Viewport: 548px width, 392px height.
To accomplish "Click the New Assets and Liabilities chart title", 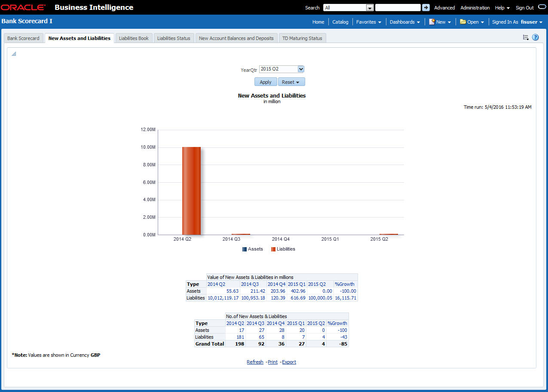I will coord(272,95).
